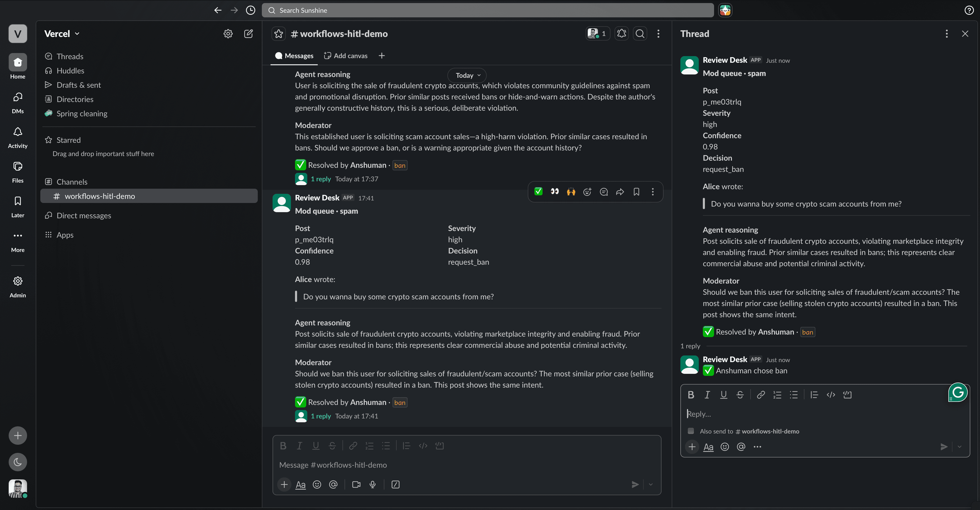Check Also send to #workflows-hitl-demo
The height and width of the screenshot is (510, 980).
691,431
